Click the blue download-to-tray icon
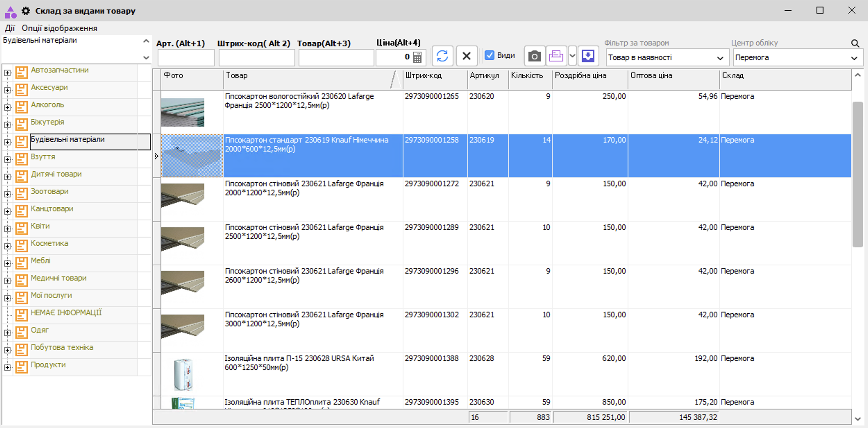Screen dimensions: 868x428 coord(588,56)
